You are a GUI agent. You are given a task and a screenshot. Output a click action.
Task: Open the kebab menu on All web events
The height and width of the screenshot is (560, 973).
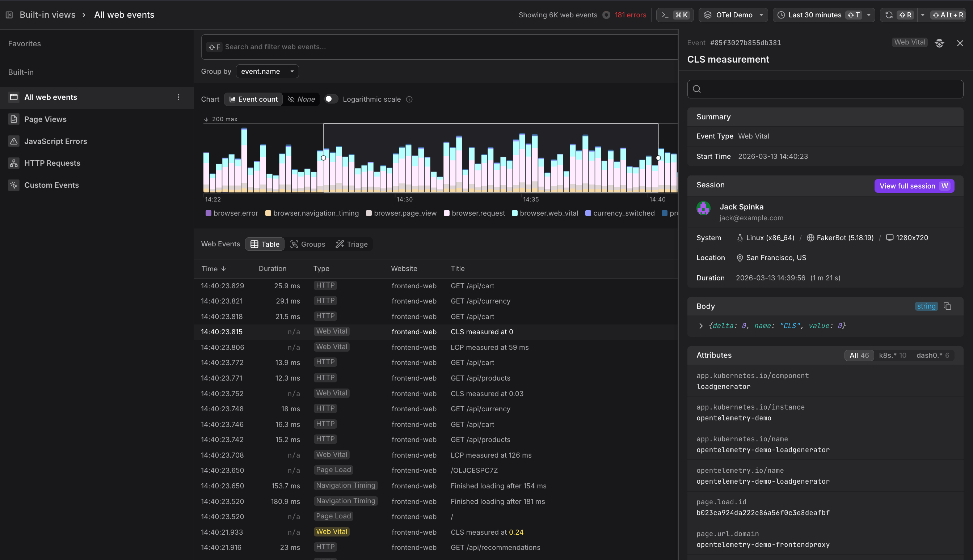(178, 97)
